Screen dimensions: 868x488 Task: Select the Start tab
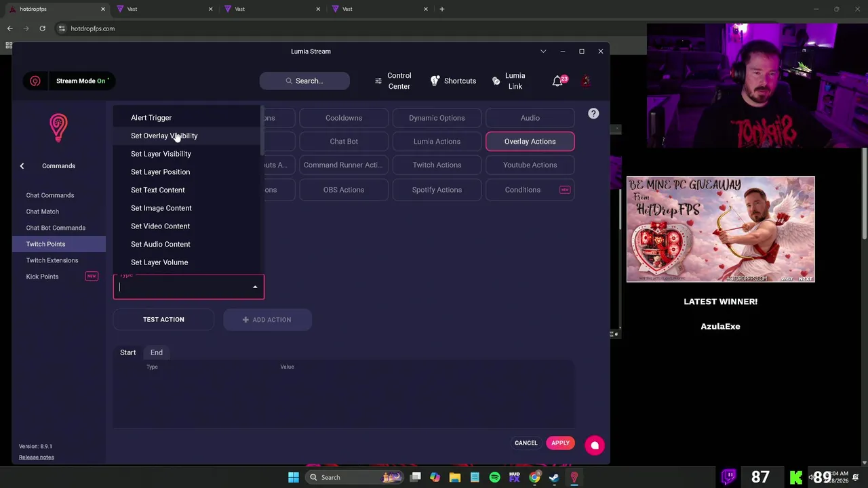click(128, 352)
